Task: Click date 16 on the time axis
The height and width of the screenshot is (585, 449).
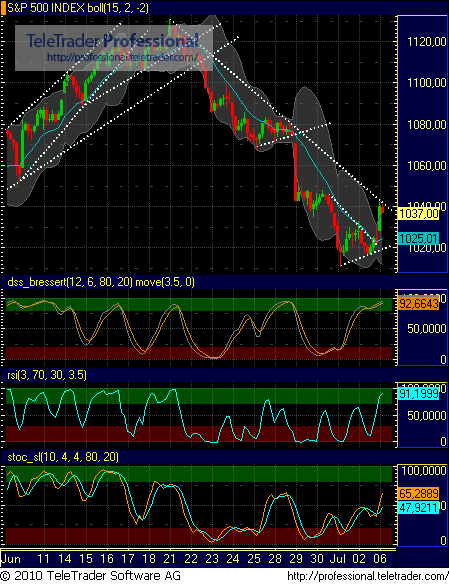Action: coord(107,559)
